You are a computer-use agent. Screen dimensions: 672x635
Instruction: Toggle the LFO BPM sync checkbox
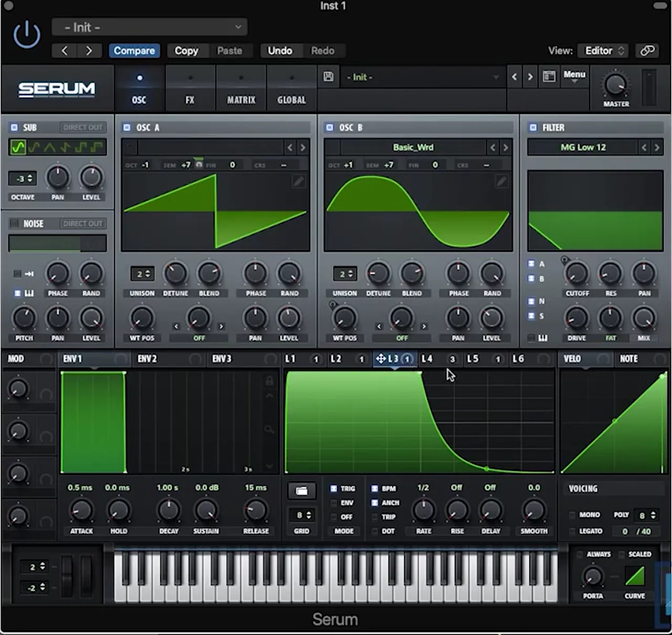tap(374, 489)
